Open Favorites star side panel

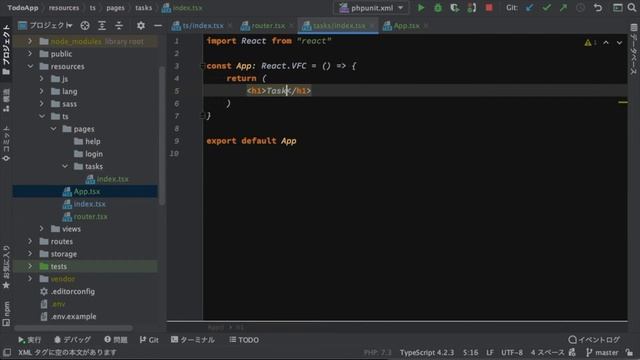tap(6, 267)
